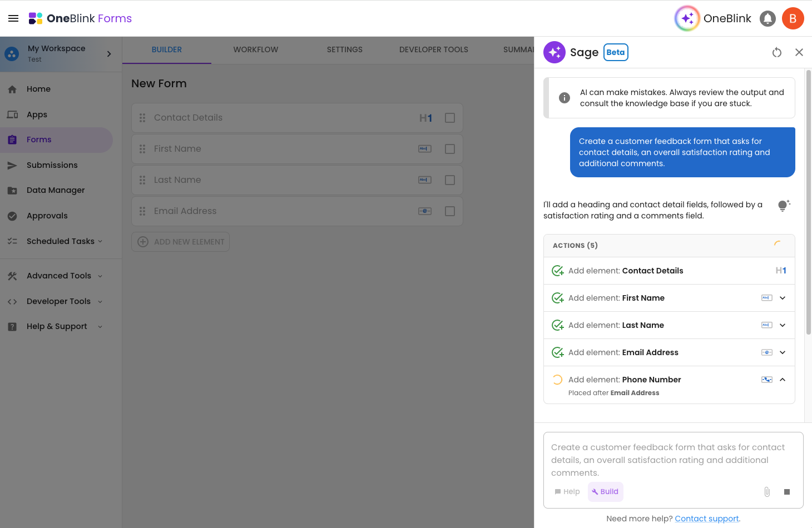Click the "Placed after Email Address" note
This screenshot has height=528, width=812.
(x=613, y=393)
